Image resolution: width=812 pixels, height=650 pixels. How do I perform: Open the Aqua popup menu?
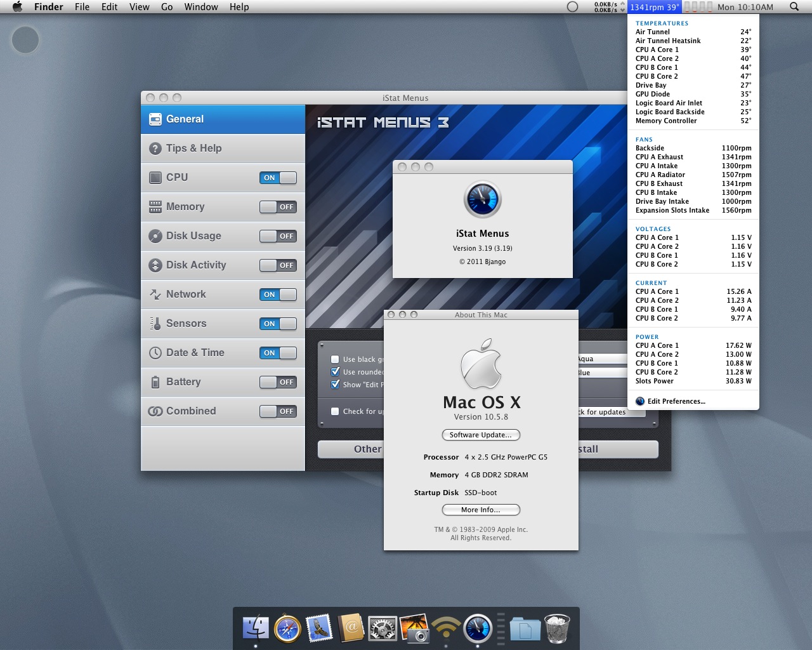tap(603, 359)
